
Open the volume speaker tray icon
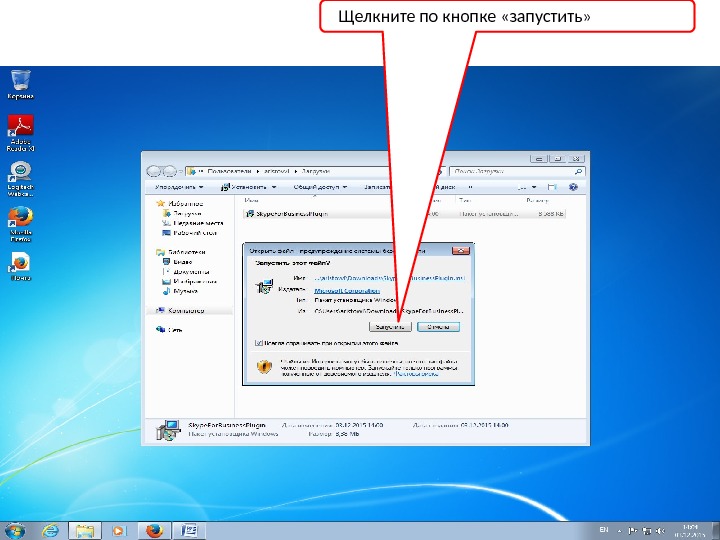point(660,531)
